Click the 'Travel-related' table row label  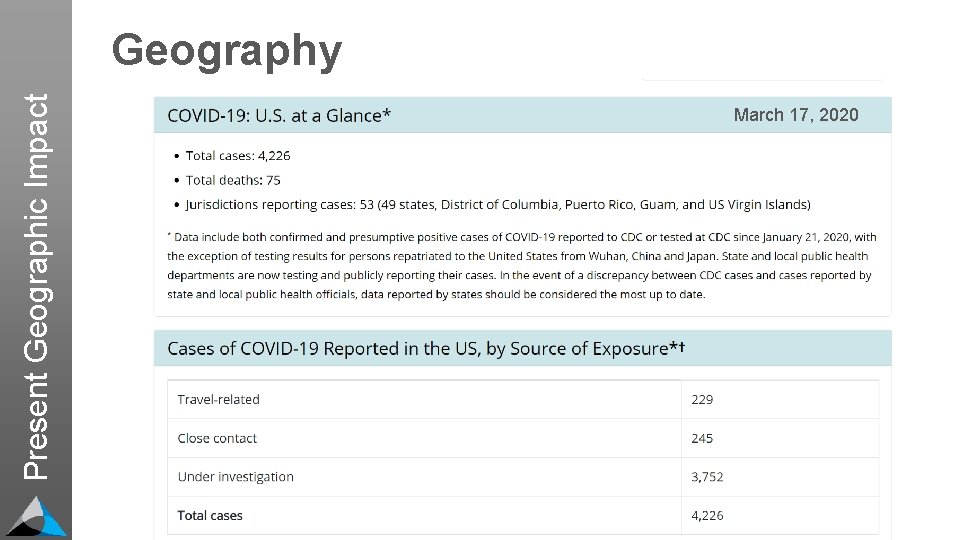(218, 399)
